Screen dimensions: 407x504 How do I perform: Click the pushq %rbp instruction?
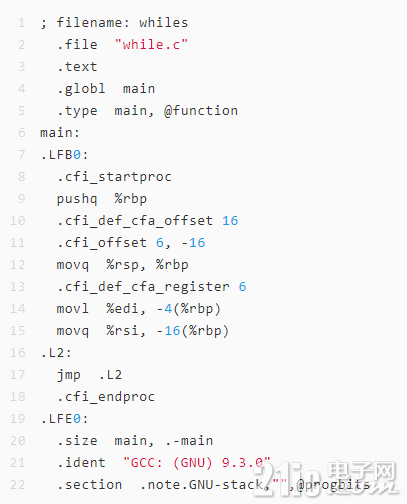click(x=102, y=199)
